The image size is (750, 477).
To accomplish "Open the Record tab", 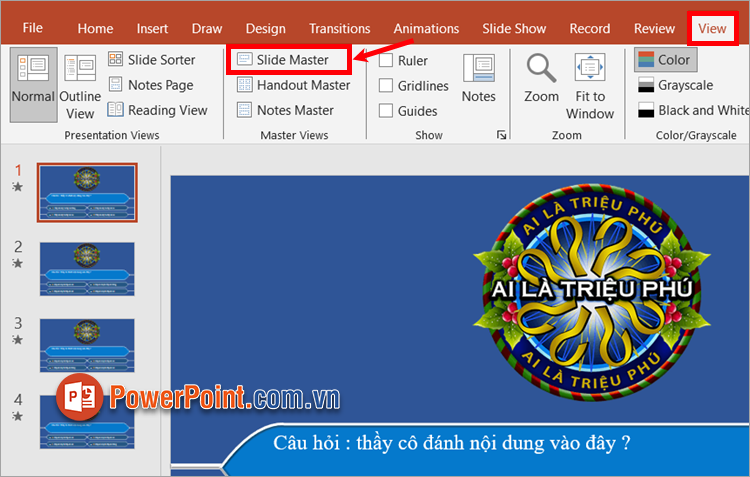I will click(x=590, y=29).
